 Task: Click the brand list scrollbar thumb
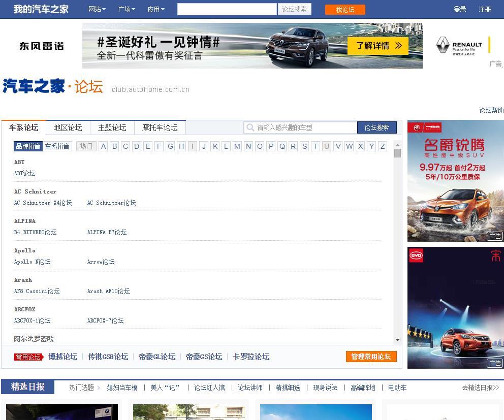[x=398, y=153]
